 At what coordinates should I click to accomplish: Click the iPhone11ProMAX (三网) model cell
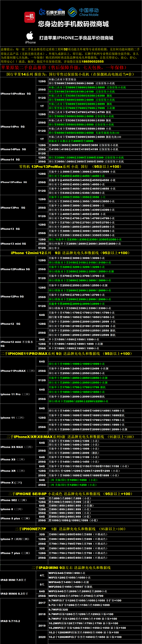pos(18,371)
